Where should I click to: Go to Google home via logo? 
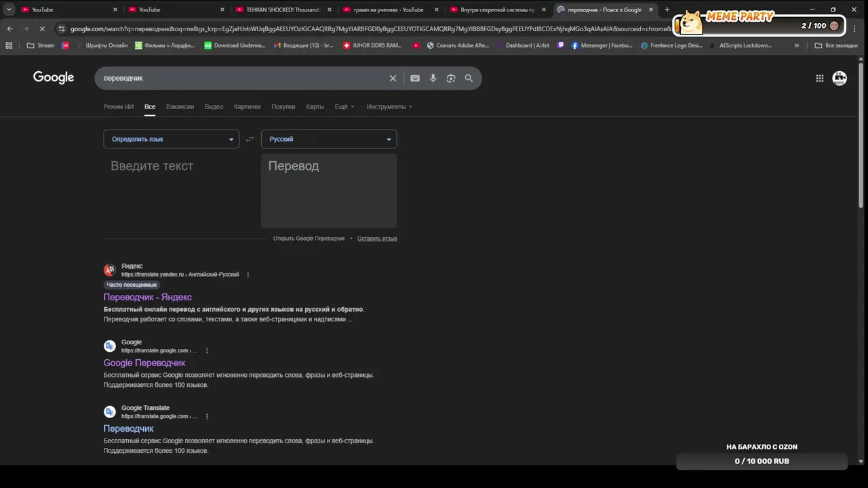pyautogui.click(x=54, y=77)
